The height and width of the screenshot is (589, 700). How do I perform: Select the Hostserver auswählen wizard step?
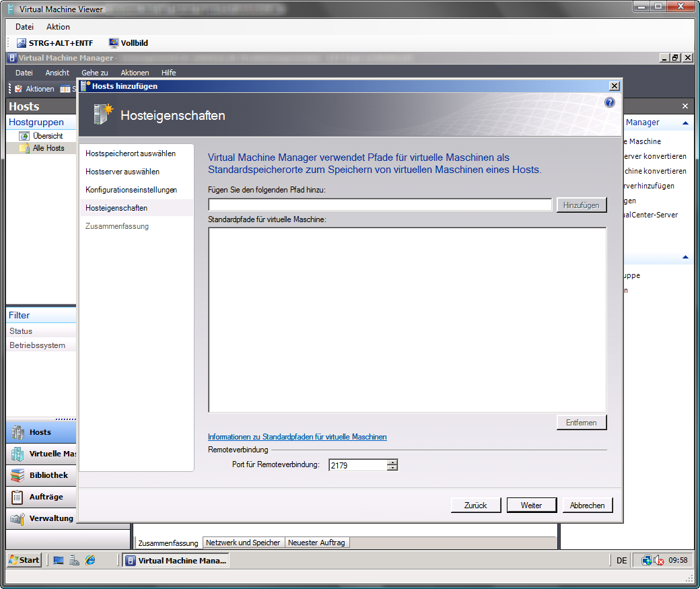(123, 172)
